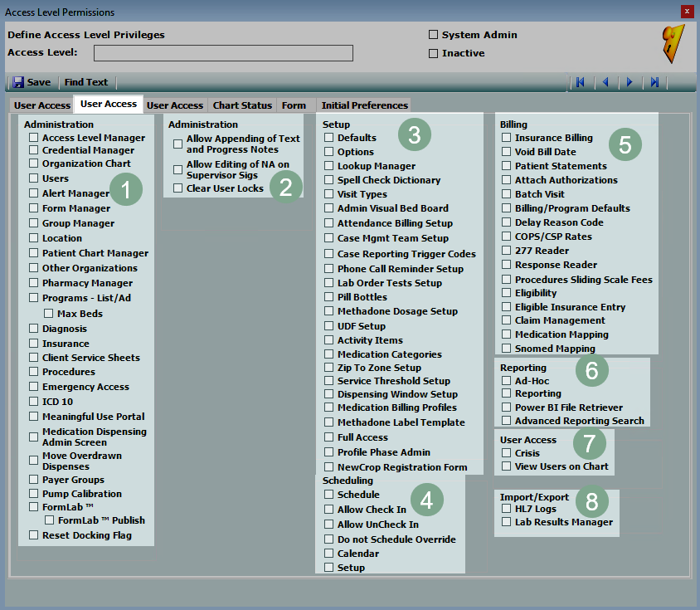Screen dimensions: 700x610
Task: Tick the Clear User Locks checkbox
Action: 178,188
